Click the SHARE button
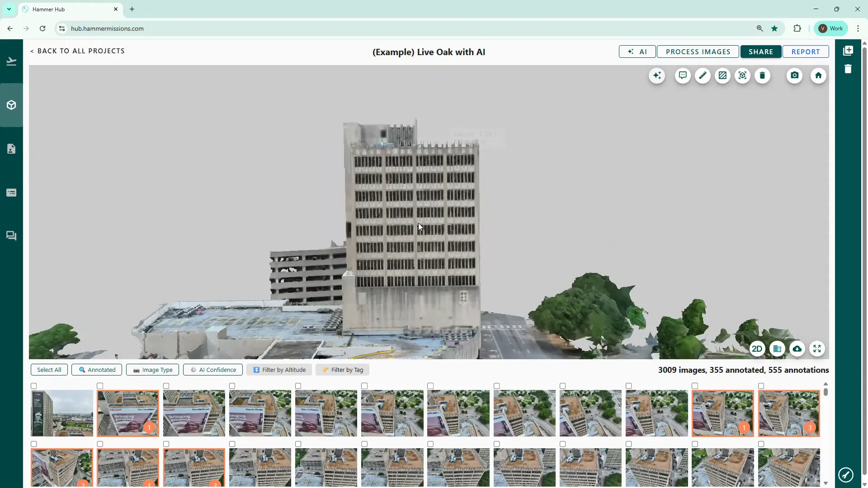This screenshot has width=868, height=488. pyautogui.click(x=760, y=52)
